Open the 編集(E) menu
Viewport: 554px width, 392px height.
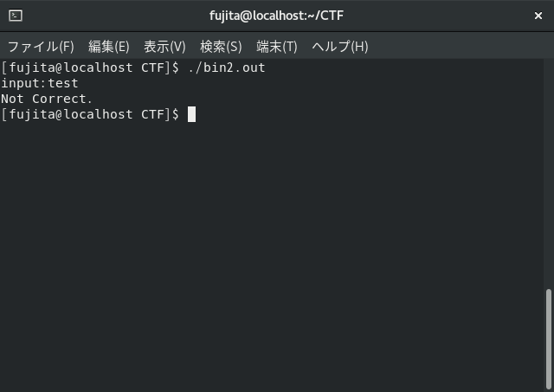click(x=108, y=46)
